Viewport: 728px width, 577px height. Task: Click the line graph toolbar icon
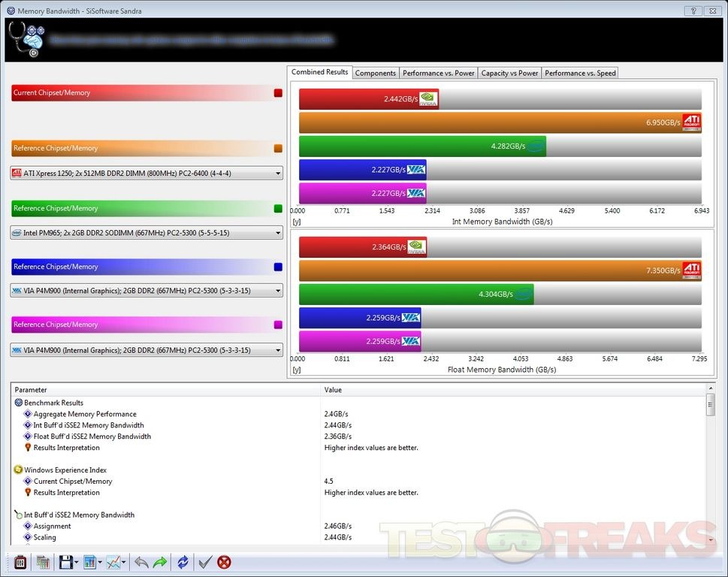114,562
